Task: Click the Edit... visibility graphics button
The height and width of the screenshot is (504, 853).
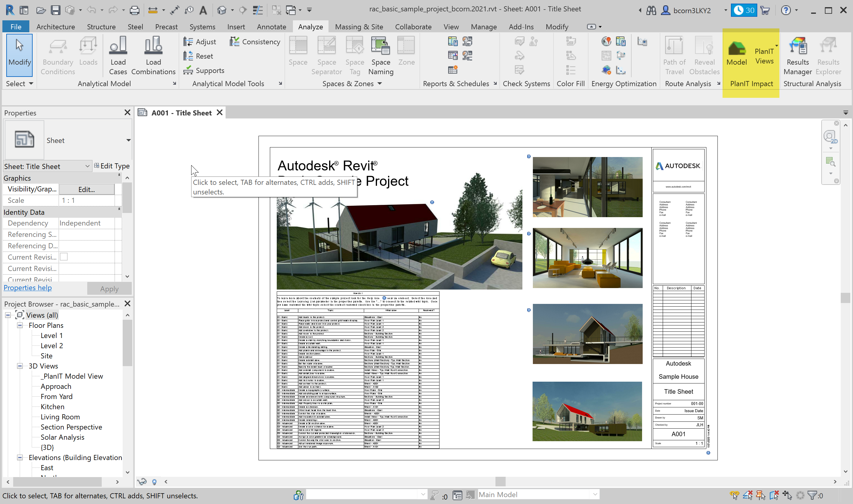Action: pos(86,189)
